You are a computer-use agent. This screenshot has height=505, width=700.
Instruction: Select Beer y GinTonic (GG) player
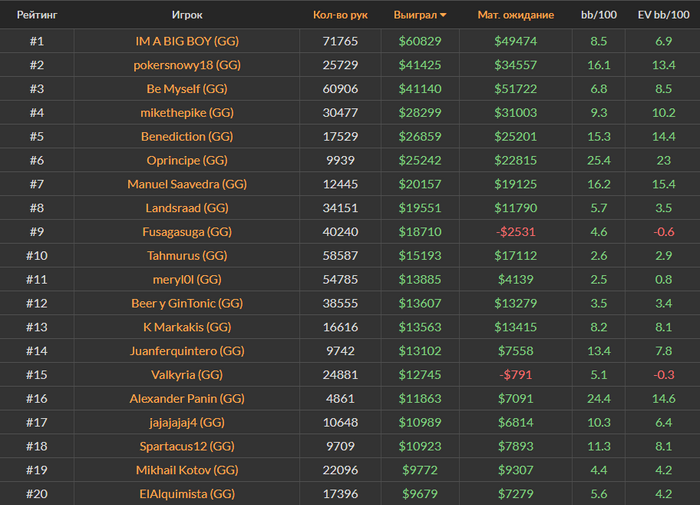point(187,303)
